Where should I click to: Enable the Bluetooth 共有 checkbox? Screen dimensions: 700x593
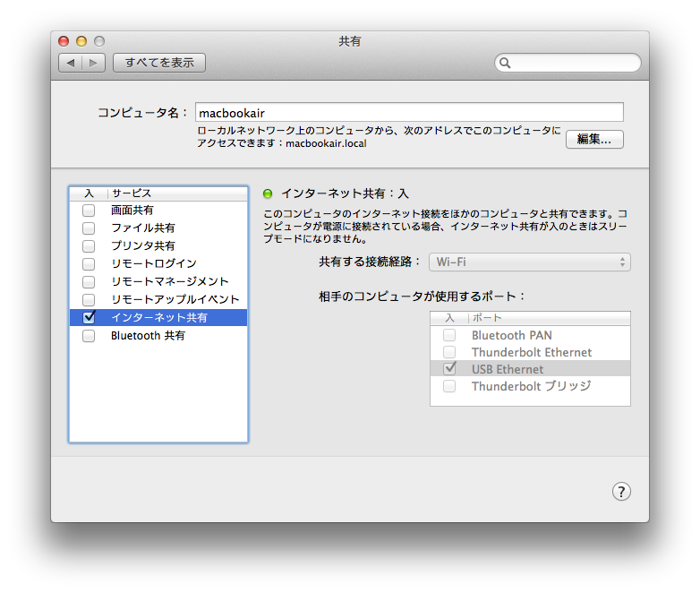pos(89,336)
